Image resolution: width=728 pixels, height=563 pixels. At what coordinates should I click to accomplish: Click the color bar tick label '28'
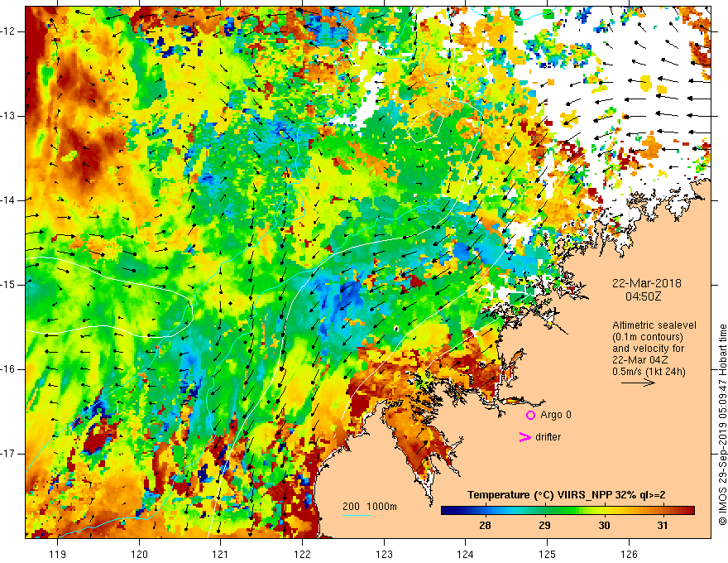coord(485,526)
